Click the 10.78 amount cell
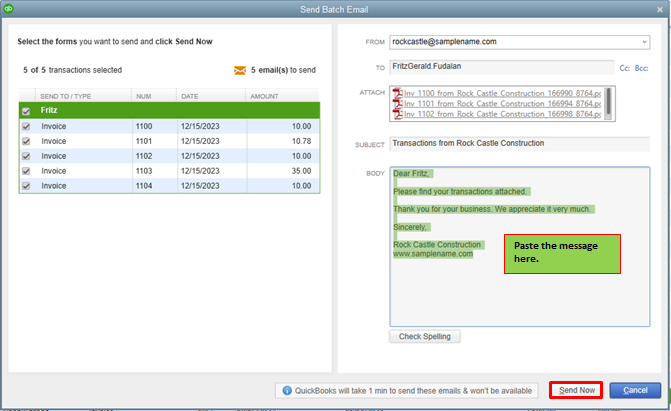 (301, 141)
